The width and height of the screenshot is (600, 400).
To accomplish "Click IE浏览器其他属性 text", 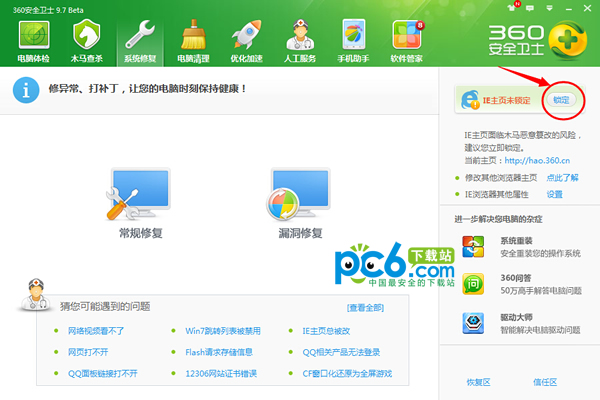I will [496, 194].
